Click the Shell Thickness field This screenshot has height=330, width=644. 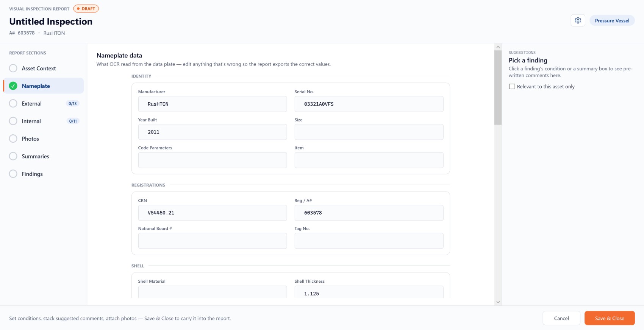pyautogui.click(x=369, y=292)
